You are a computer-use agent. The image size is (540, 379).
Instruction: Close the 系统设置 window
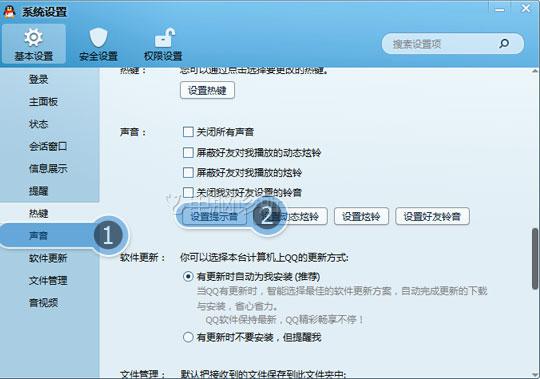pyautogui.click(x=526, y=8)
